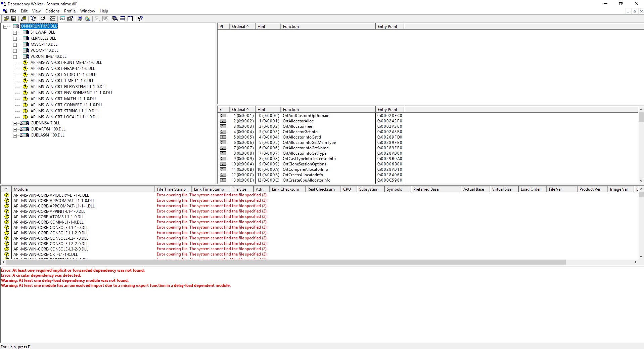Toggle the side-by-side pane layout view
The image size is (644, 349).
(130, 18)
